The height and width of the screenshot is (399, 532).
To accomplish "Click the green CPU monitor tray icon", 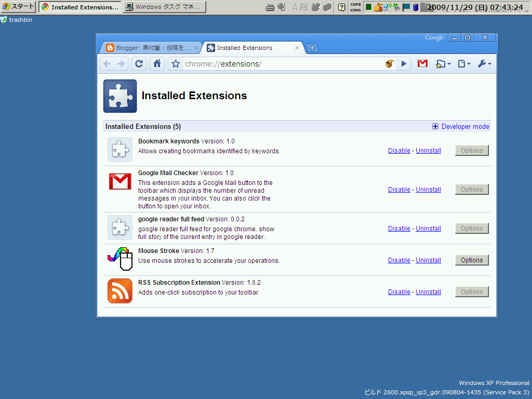I will coord(368,7).
